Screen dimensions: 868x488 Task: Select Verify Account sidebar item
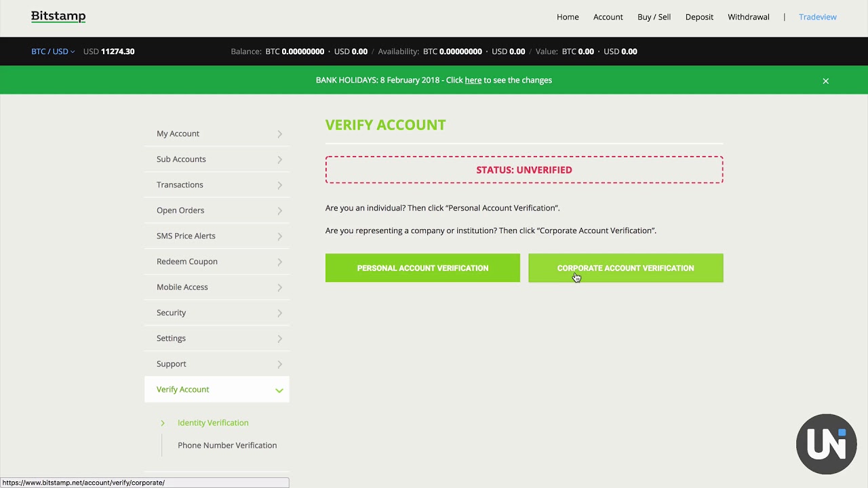pos(217,390)
